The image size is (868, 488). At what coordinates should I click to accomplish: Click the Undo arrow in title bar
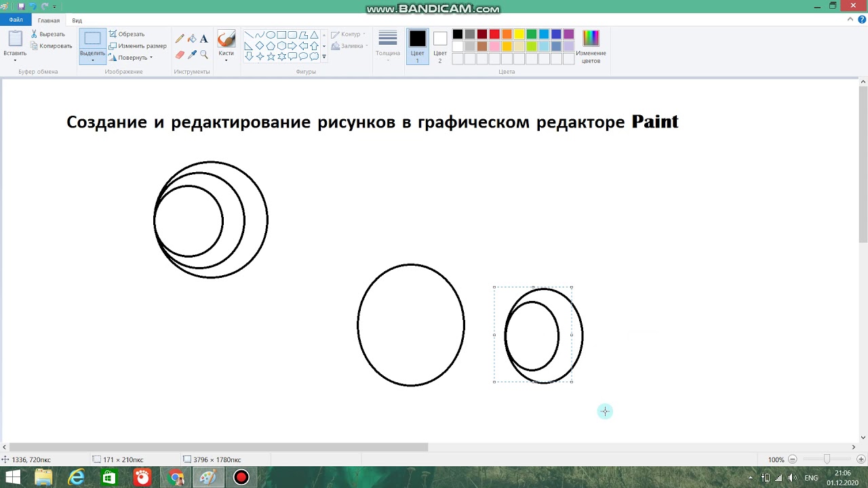(33, 6)
